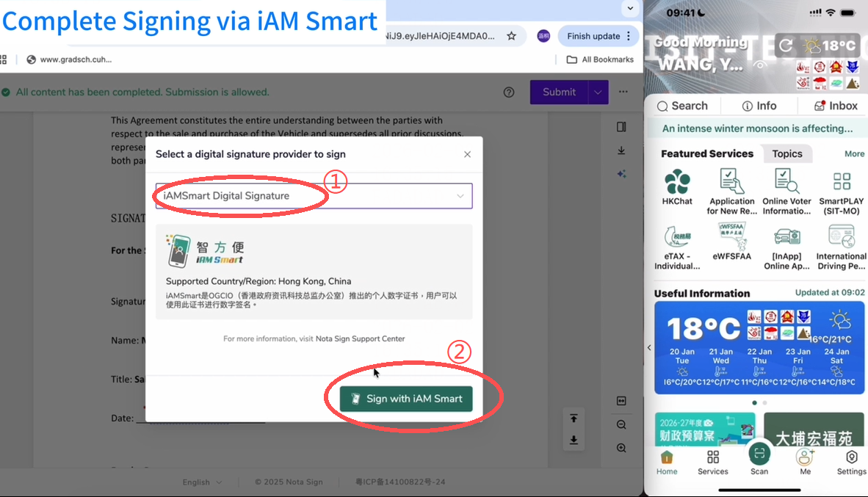This screenshot has height=497, width=868.
Task: Close the signature provider dialog
Action: pos(467,154)
